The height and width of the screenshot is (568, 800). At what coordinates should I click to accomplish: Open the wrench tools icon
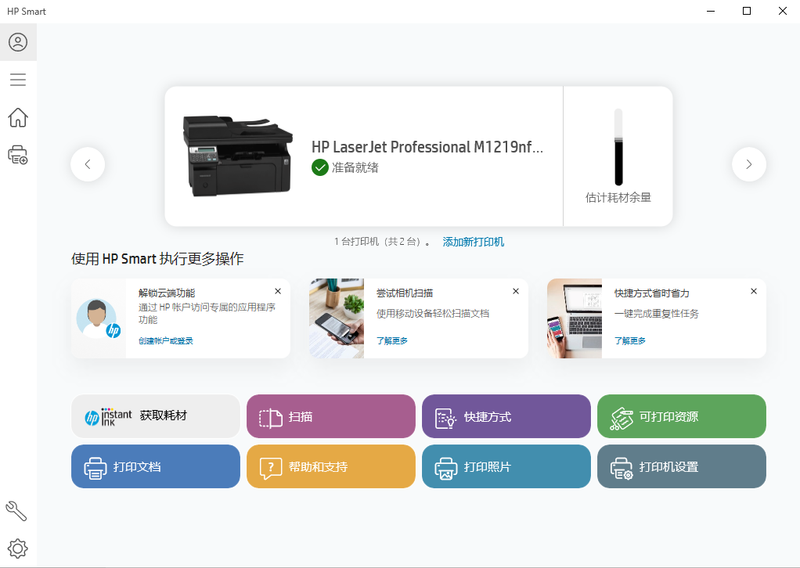tap(17, 511)
